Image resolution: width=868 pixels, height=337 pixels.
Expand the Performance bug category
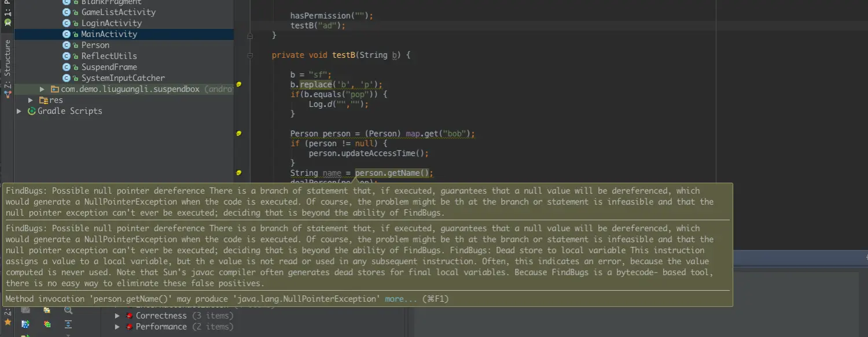tap(117, 327)
